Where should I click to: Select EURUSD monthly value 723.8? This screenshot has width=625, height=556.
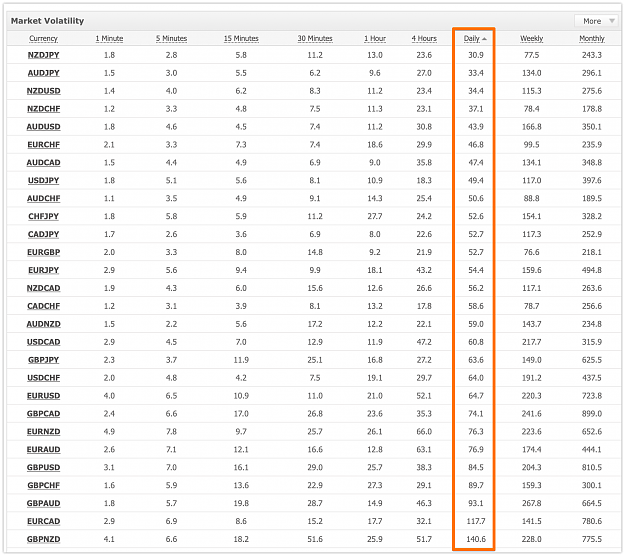click(x=592, y=396)
